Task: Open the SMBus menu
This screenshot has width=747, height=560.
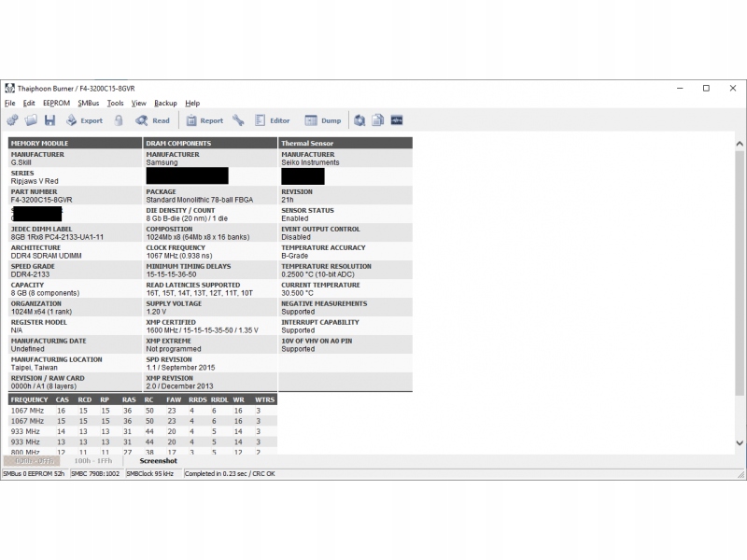Action: 89,103
